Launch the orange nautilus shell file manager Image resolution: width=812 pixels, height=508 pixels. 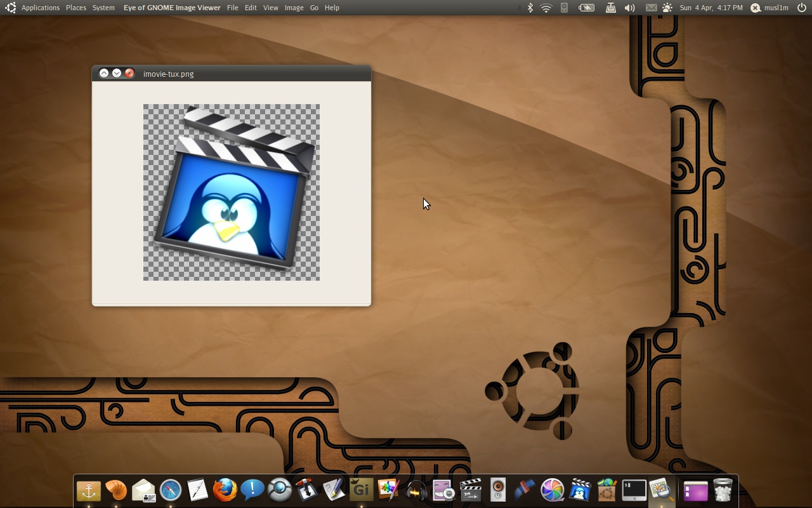point(116,490)
